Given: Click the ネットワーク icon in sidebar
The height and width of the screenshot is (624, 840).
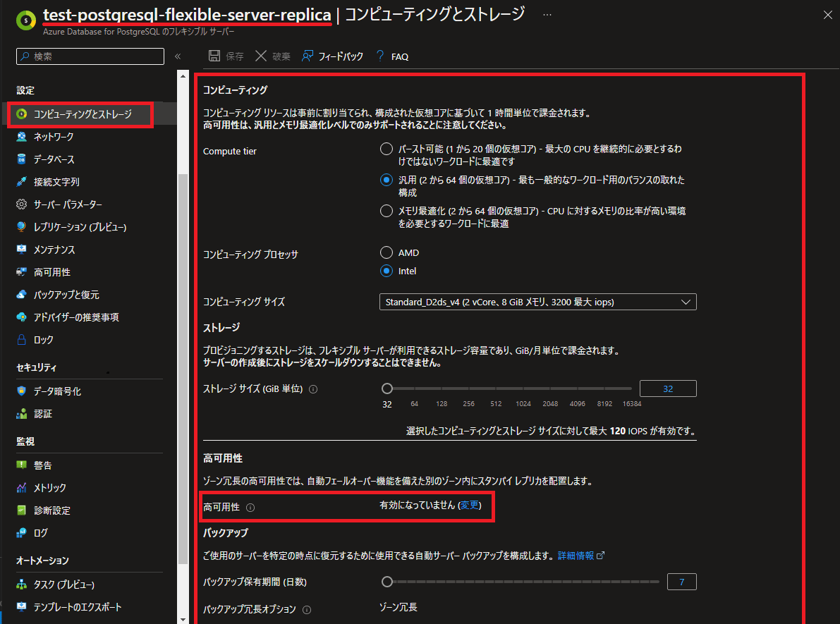Looking at the screenshot, I should click(21, 137).
